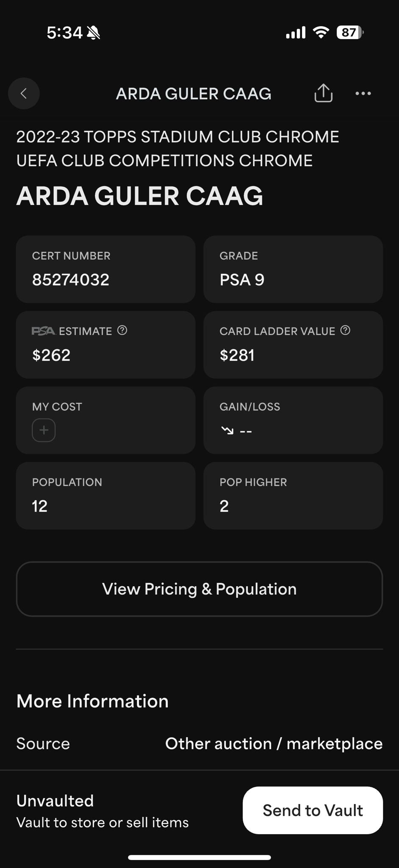Open the Population 12 tile
The image size is (399, 868).
pyautogui.click(x=105, y=495)
